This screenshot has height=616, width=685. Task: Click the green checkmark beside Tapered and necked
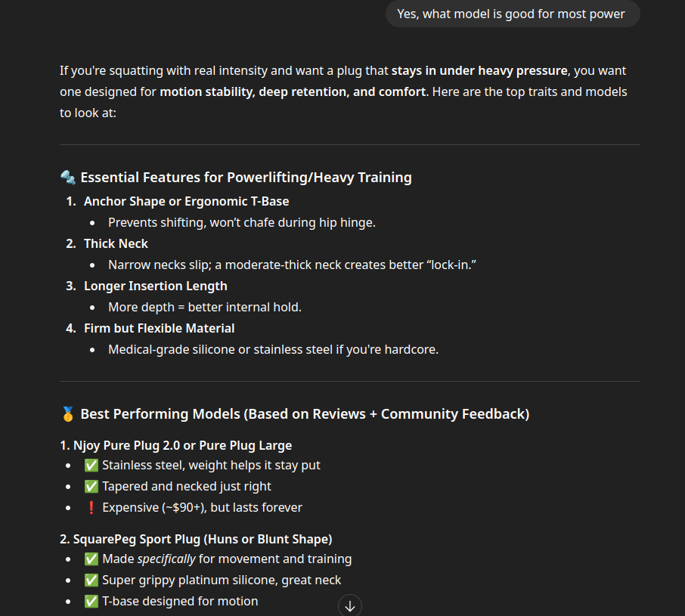(91, 486)
